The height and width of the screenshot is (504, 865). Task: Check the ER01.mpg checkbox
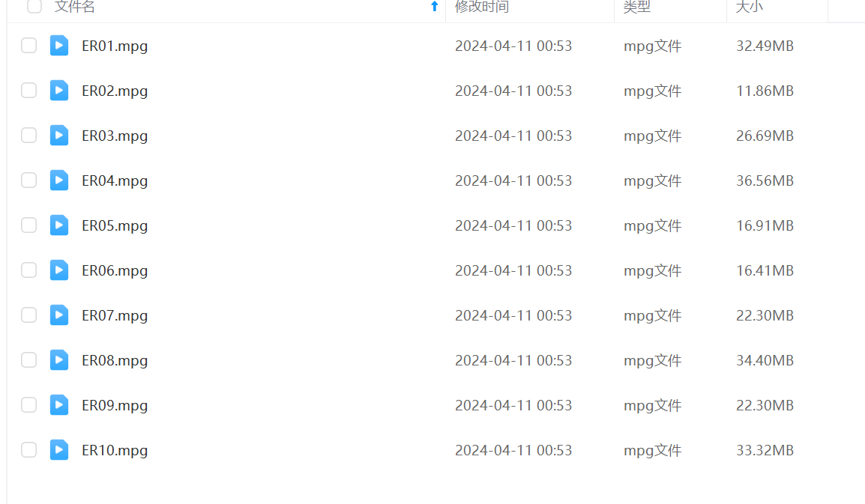[28, 45]
